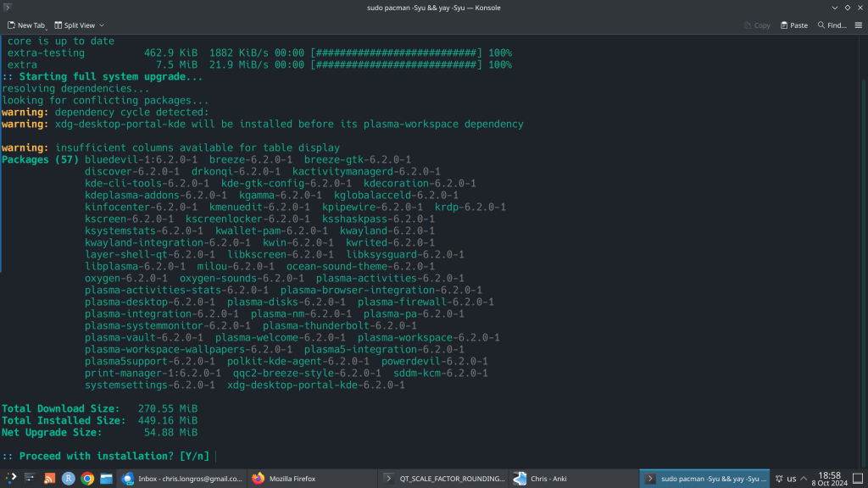
Task: Launch Google Chrome from the taskbar
Action: (87, 479)
